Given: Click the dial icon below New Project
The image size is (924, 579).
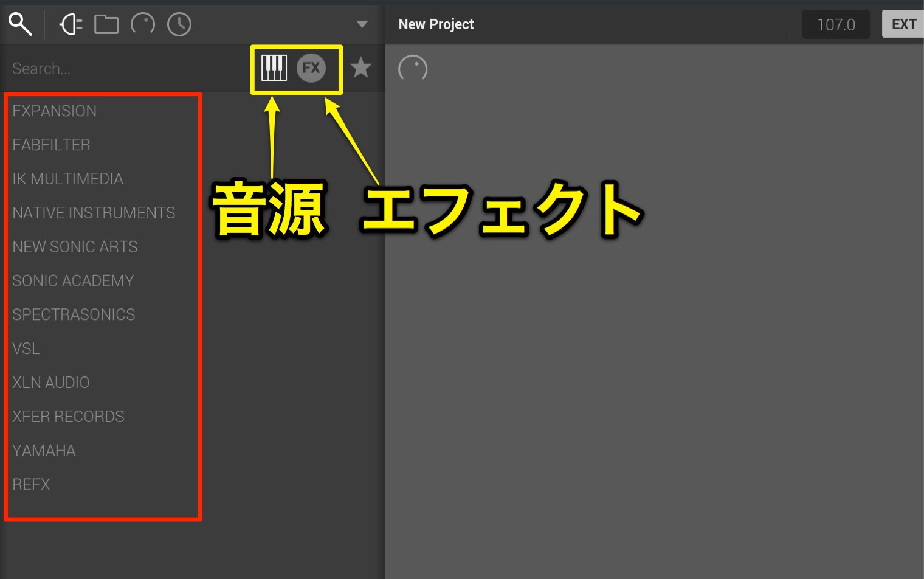Looking at the screenshot, I should 413,68.
